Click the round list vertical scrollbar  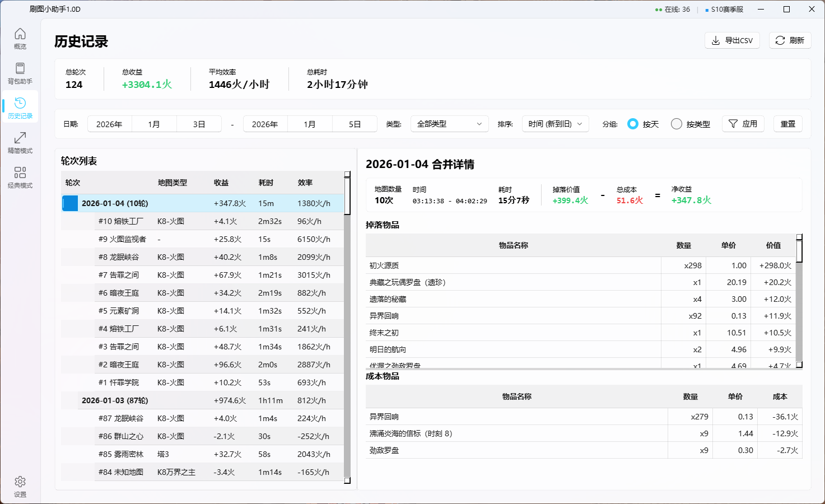click(x=347, y=336)
